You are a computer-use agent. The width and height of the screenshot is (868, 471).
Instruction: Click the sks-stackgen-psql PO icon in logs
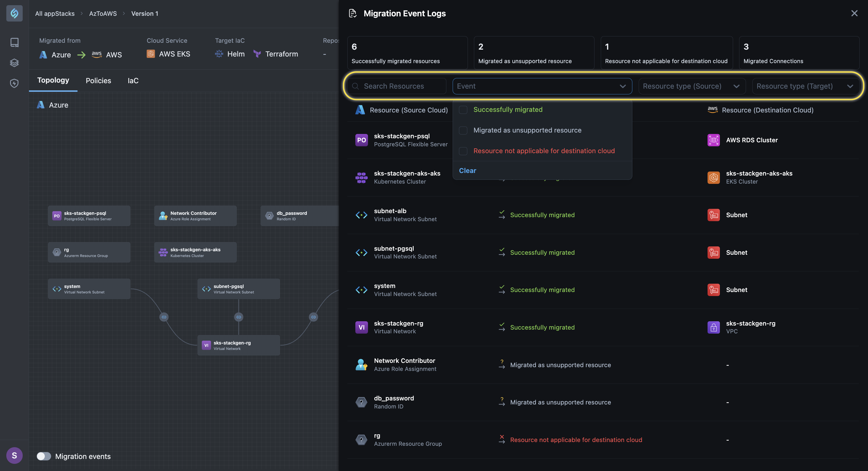click(x=361, y=140)
